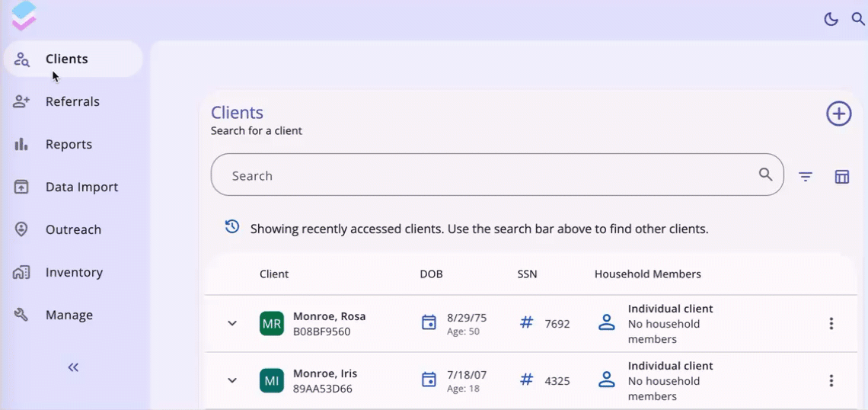868x410 pixels.
Task: Open more options for Iris Monroe
Action: (831, 380)
